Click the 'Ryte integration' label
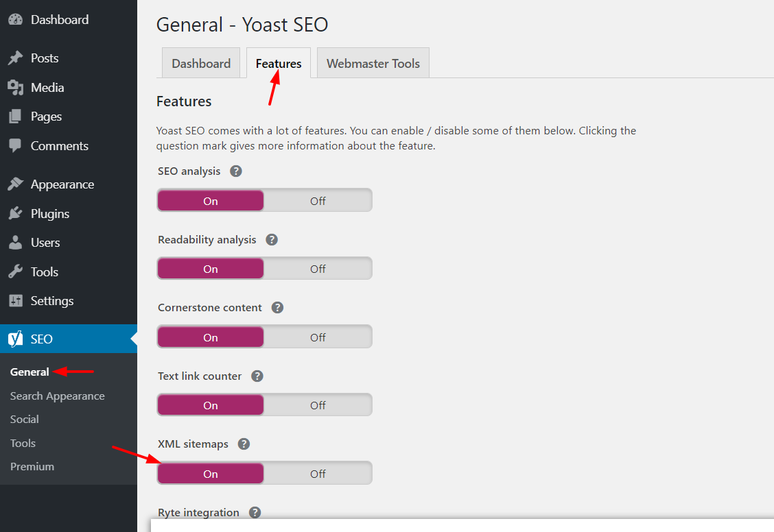 pyautogui.click(x=198, y=513)
